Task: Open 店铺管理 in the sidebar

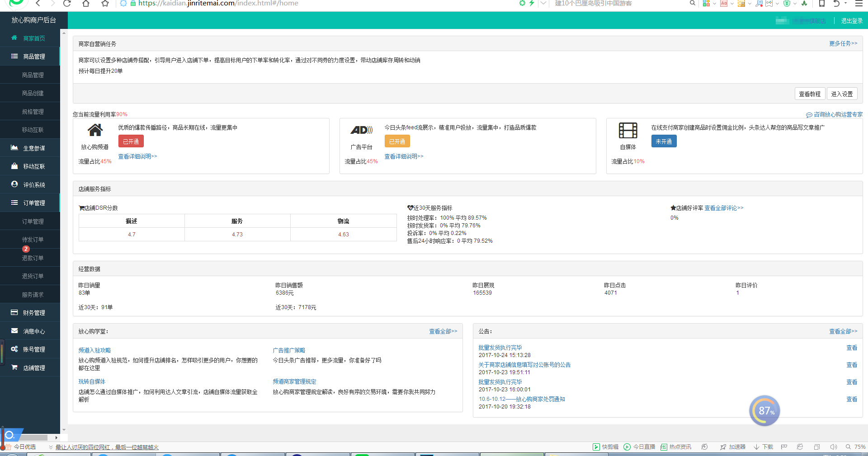Action: [30, 368]
